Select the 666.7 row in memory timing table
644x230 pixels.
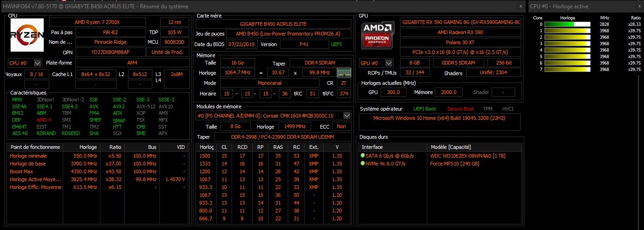point(273,218)
